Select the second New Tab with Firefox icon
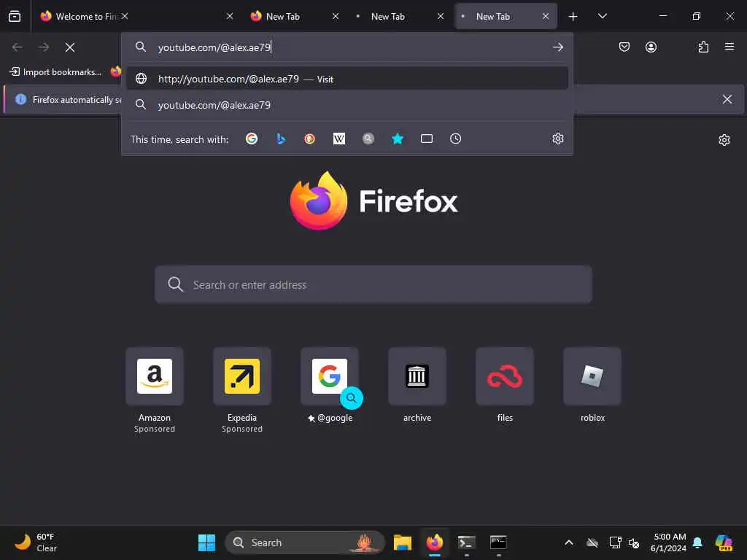 [283, 16]
